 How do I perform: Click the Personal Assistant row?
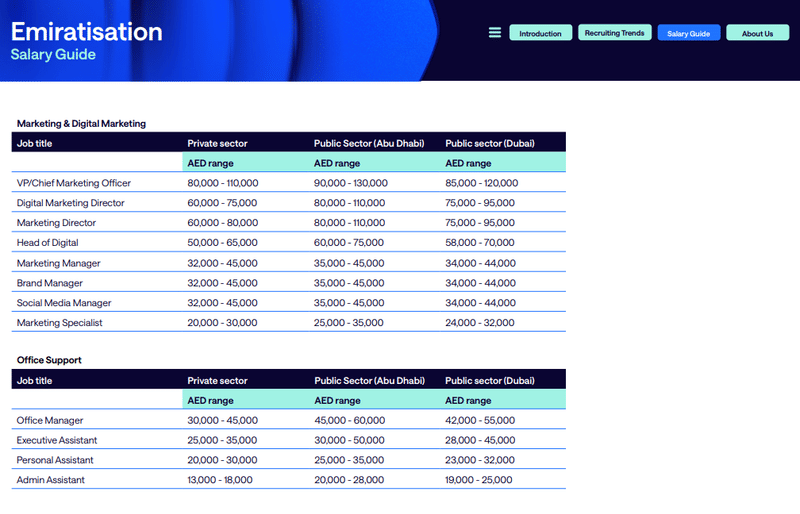pyautogui.click(x=55, y=460)
